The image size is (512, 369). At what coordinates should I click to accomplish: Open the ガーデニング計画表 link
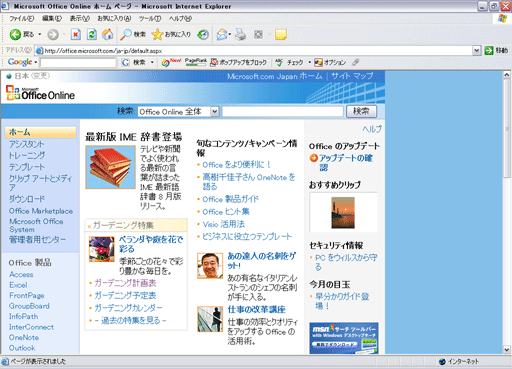pos(125,283)
